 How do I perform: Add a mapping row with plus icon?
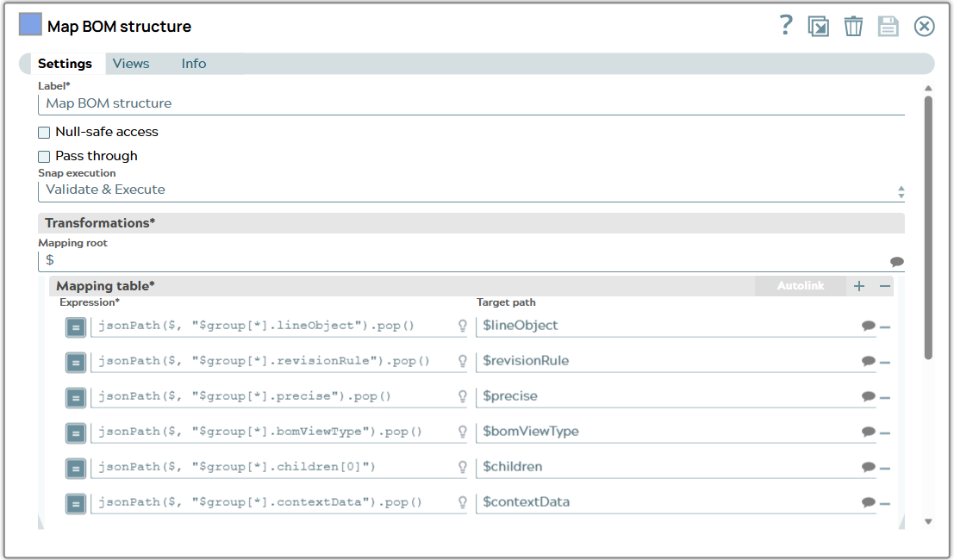859,286
